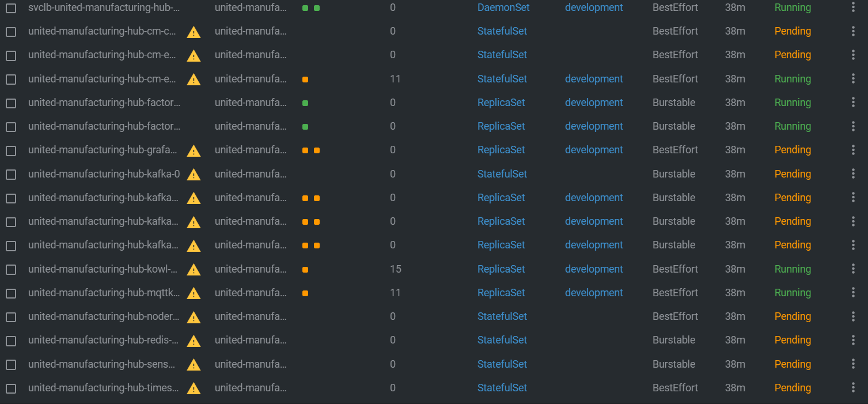Select the hub-kafka-0 pod checkbox

11,175
